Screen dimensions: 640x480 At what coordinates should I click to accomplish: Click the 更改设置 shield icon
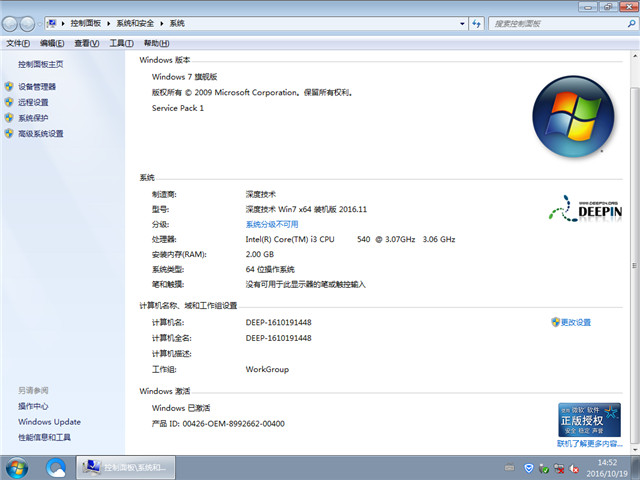click(555, 322)
